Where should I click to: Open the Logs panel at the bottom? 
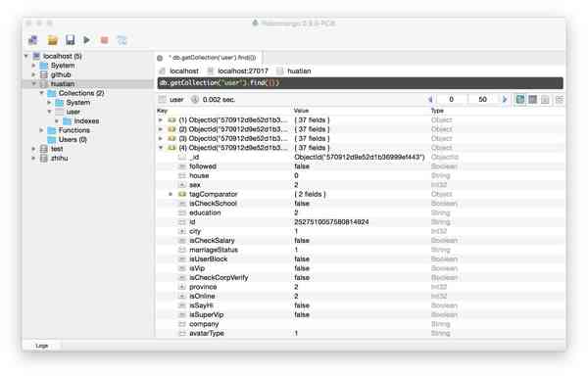tap(42, 346)
